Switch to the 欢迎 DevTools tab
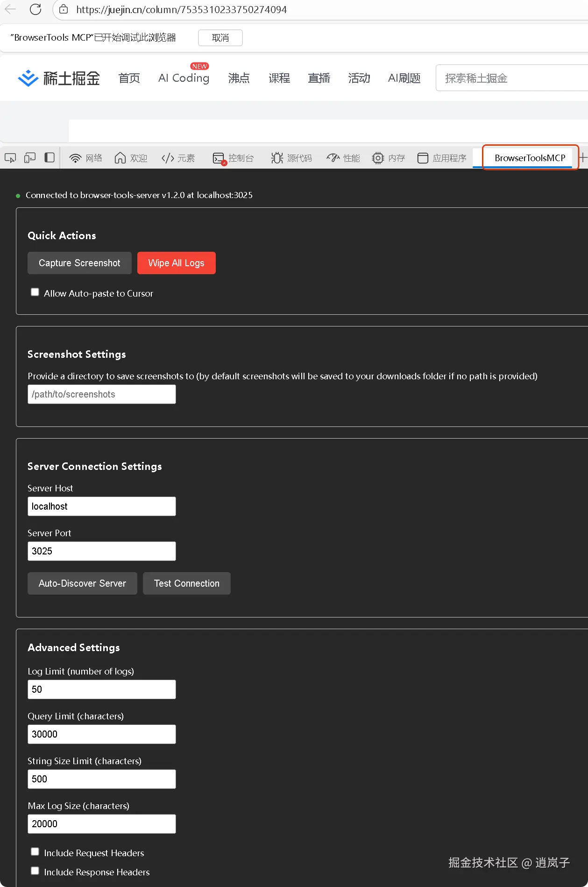The width and height of the screenshot is (588, 887). point(131,158)
